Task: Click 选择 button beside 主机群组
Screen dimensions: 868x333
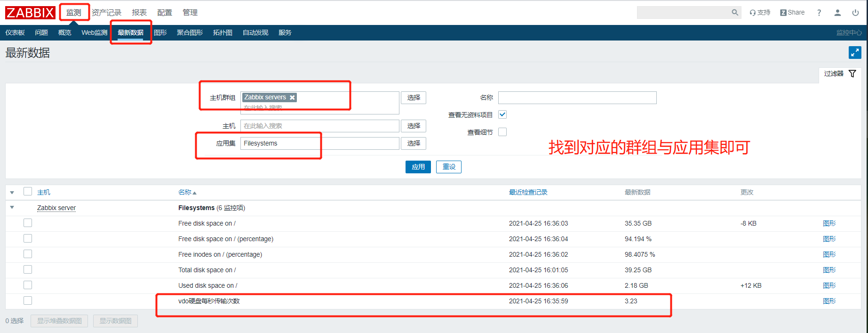Action: 414,97
